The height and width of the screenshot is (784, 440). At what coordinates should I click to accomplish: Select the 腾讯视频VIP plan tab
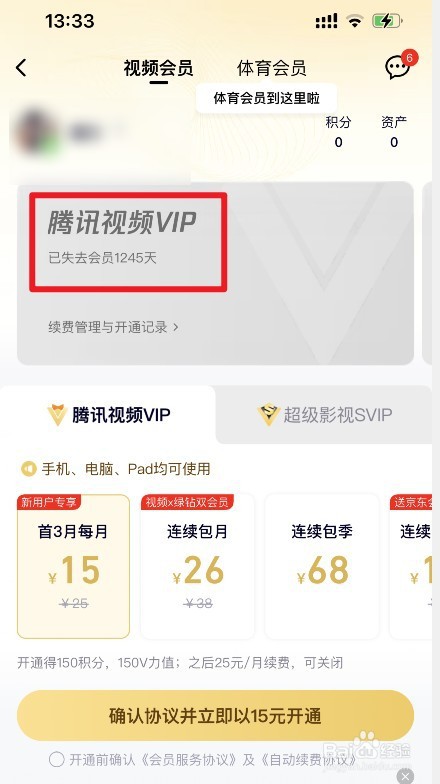tap(108, 415)
